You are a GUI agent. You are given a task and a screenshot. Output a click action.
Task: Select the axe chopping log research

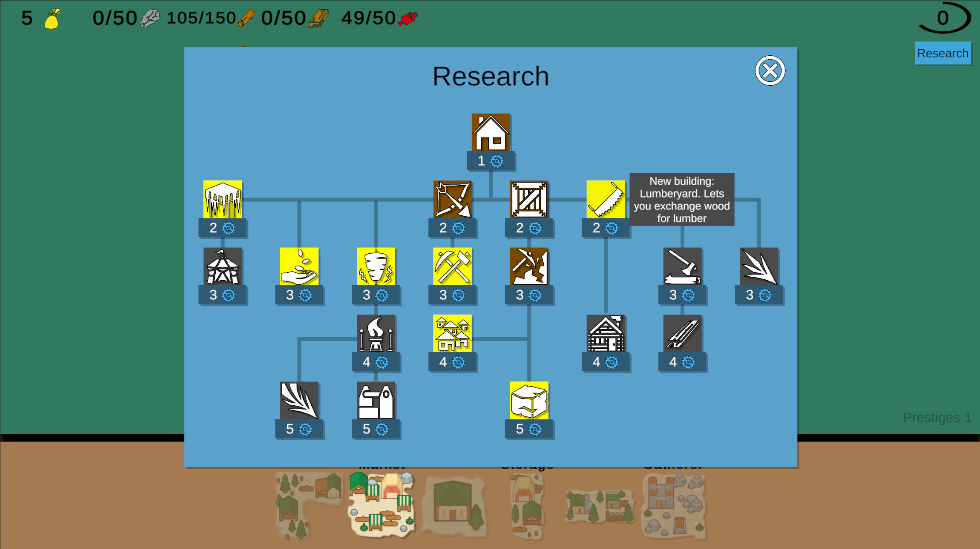[682, 267]
